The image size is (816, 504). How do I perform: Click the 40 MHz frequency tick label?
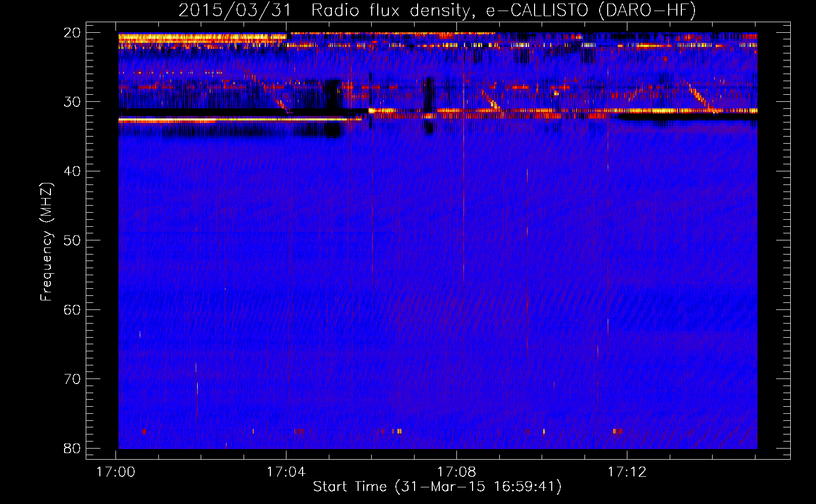pos(73,171)
